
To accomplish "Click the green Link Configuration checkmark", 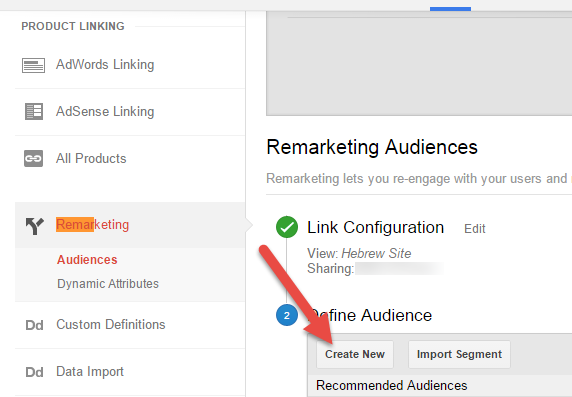I will tap(287, 227).
